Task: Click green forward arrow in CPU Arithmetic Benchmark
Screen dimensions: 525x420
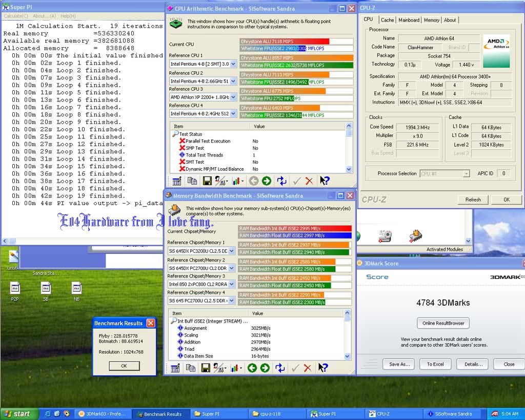Action: (x=267, y=181)
